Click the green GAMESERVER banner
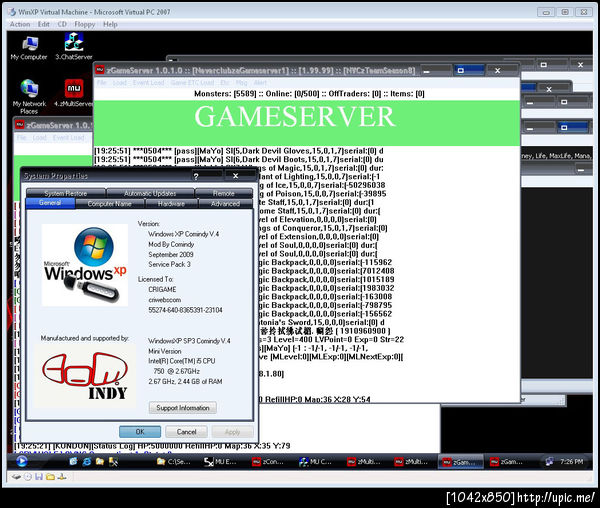The height and width of the screenshot is (508, 600). [307, 123]
